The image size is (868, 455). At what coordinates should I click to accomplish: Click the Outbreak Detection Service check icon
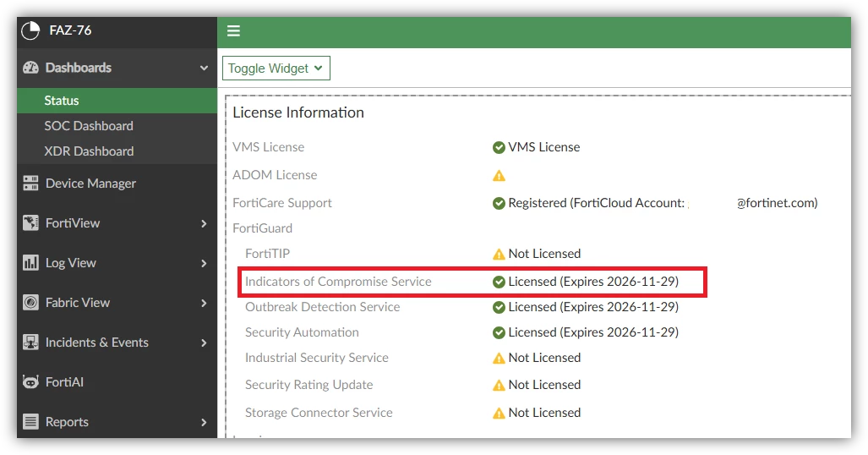click(x=499, y=308)
